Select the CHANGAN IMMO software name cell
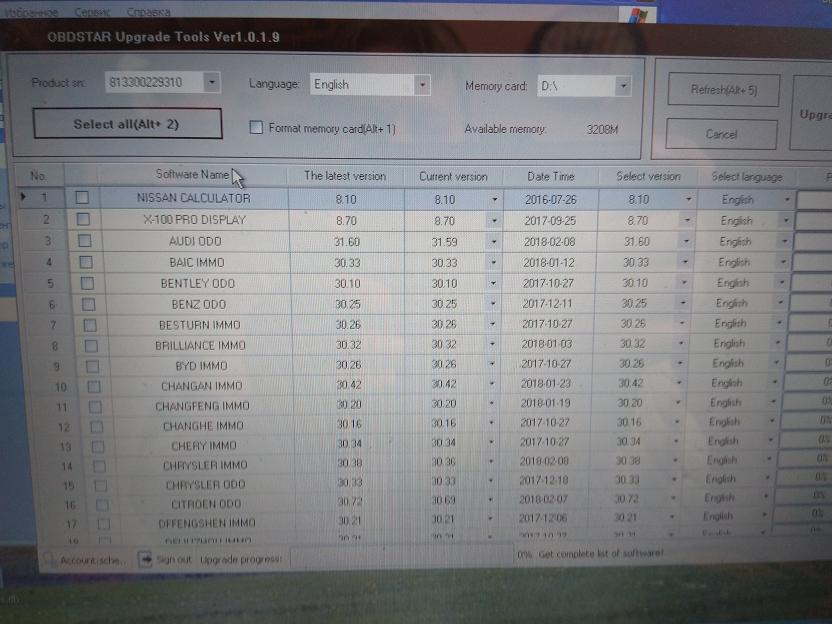The image size is (832, 624). pyautogui.click(x=202, y=386)
